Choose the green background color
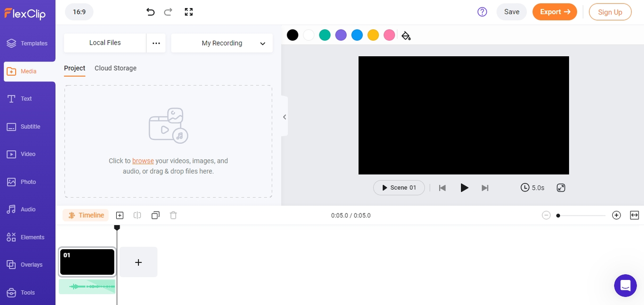The image size is (644, 305). tap(325, 35)
